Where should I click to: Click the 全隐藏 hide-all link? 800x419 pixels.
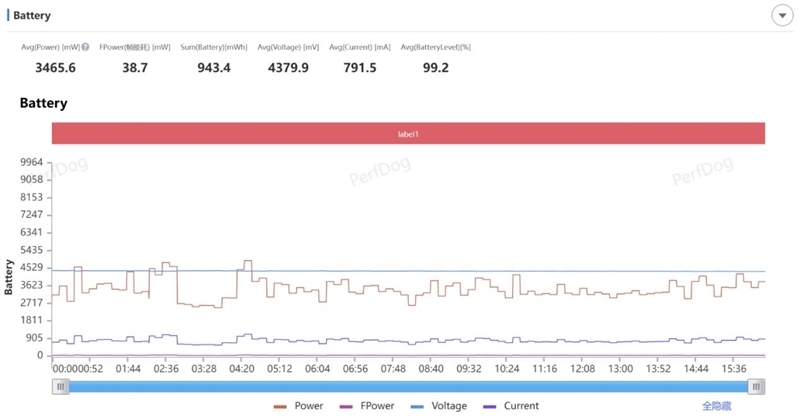click(716, 406)
